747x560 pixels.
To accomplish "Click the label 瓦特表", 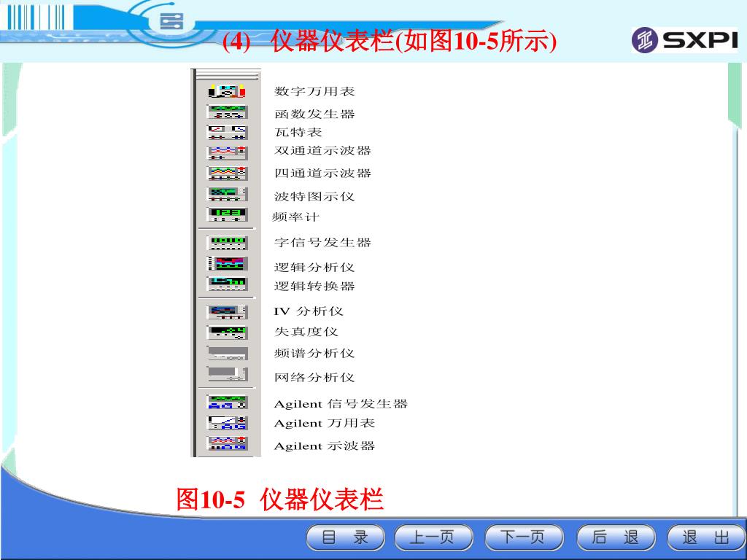I will coord(298,133).
